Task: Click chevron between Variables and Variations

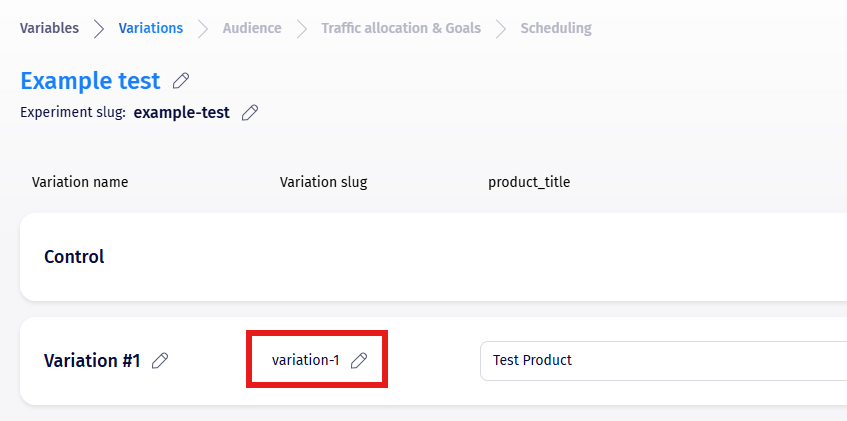Action: 99,29
